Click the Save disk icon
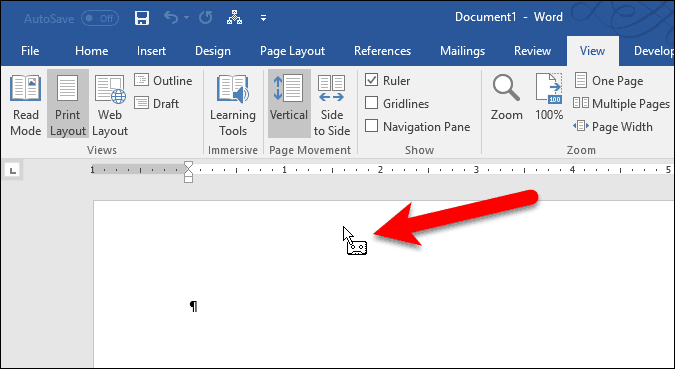675x369 pixels. (142, 18)
